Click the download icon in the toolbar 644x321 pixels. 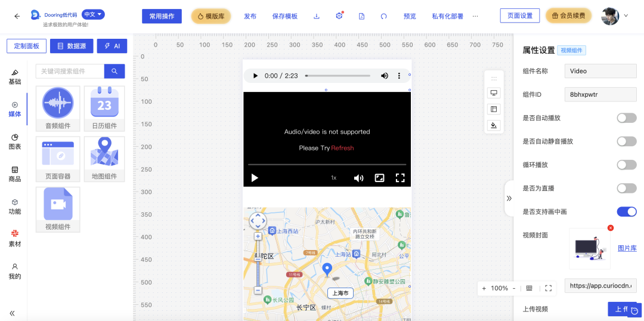(x=317, y=17)
